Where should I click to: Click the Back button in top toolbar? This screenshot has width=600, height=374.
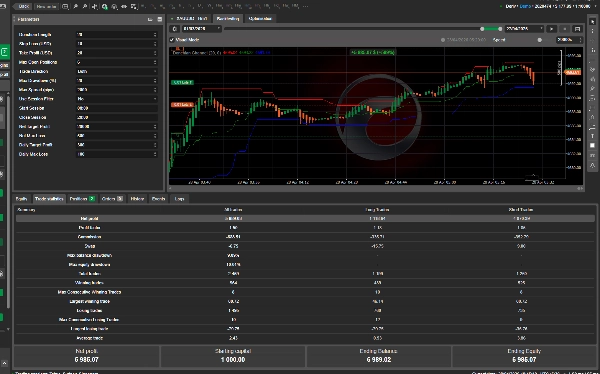point(22,7)
